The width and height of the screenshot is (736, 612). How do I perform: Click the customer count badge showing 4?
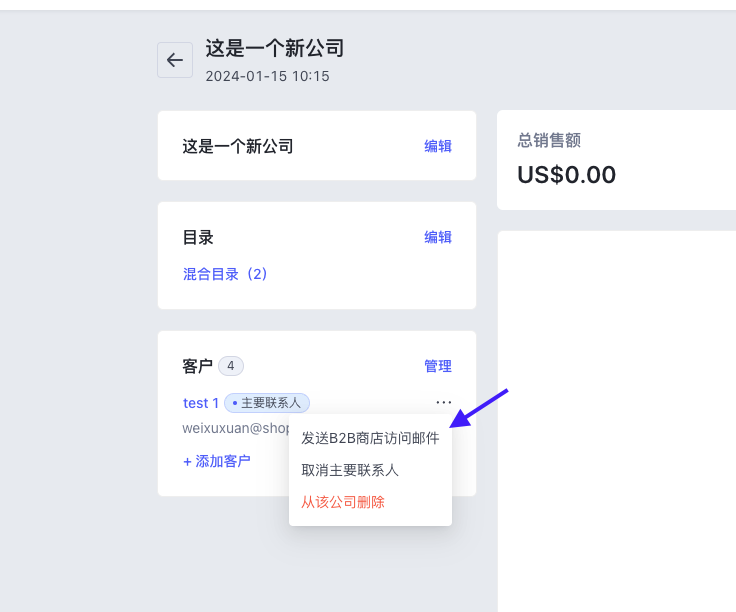click(230, 366)
